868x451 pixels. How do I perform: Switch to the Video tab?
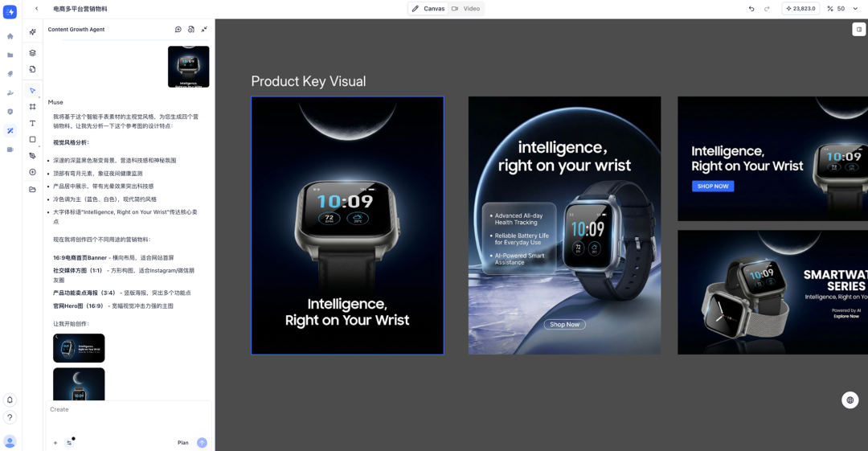tap(466, 8)
